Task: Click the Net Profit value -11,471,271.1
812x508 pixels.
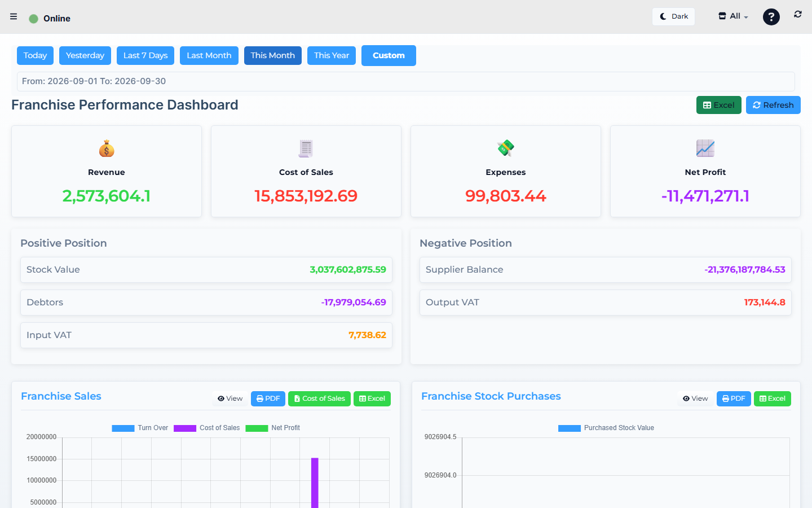Action: pyautogui.click(x=705, y=196)
